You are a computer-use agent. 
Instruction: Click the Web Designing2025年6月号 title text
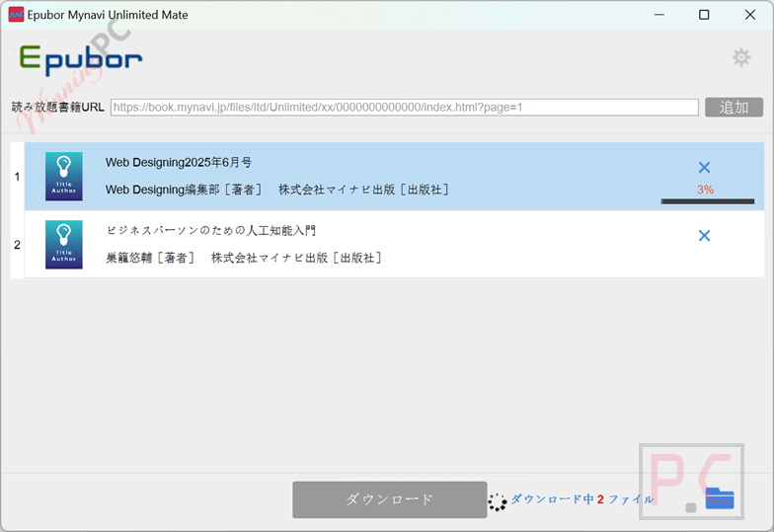click(178, 162)
